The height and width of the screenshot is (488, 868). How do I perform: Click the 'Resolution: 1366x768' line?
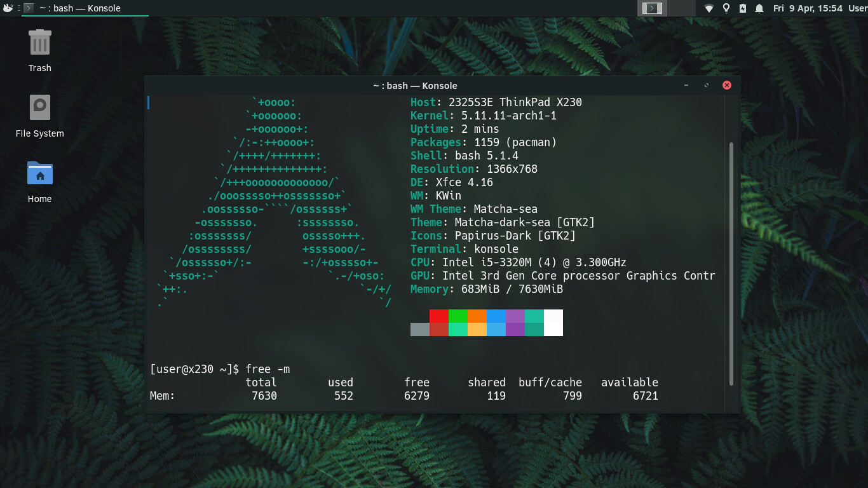(x=474, y=169)
